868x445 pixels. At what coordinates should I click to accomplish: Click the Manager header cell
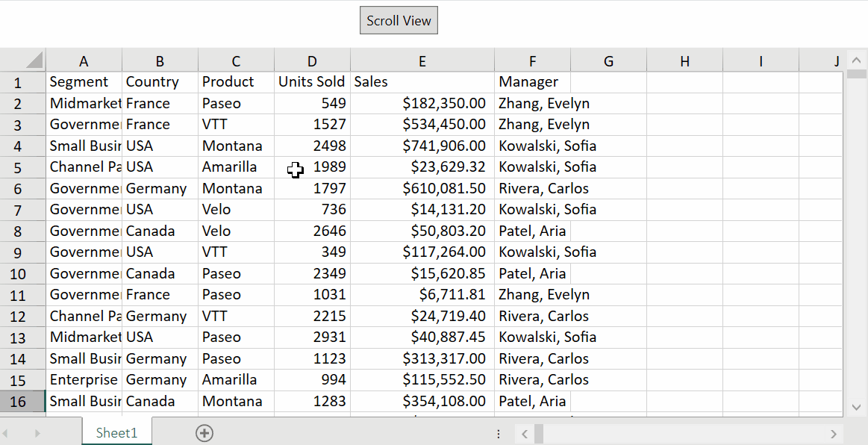(533, 82)
